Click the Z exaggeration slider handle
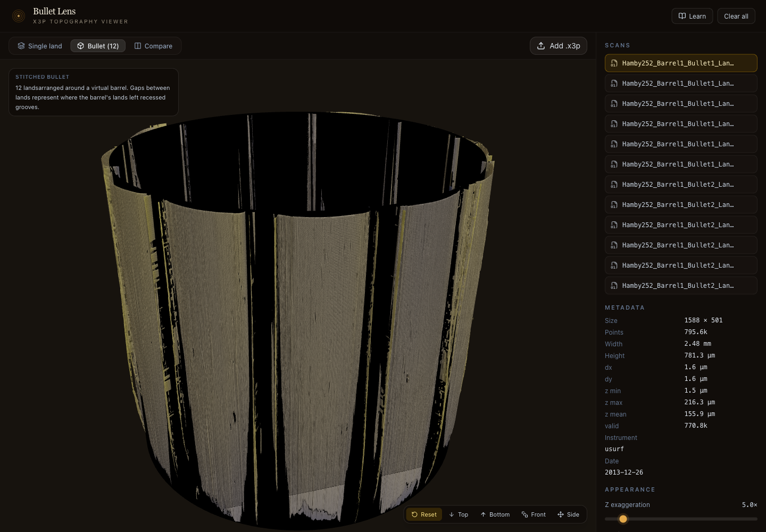The image size is (766, 532). [x=623, y=519]
